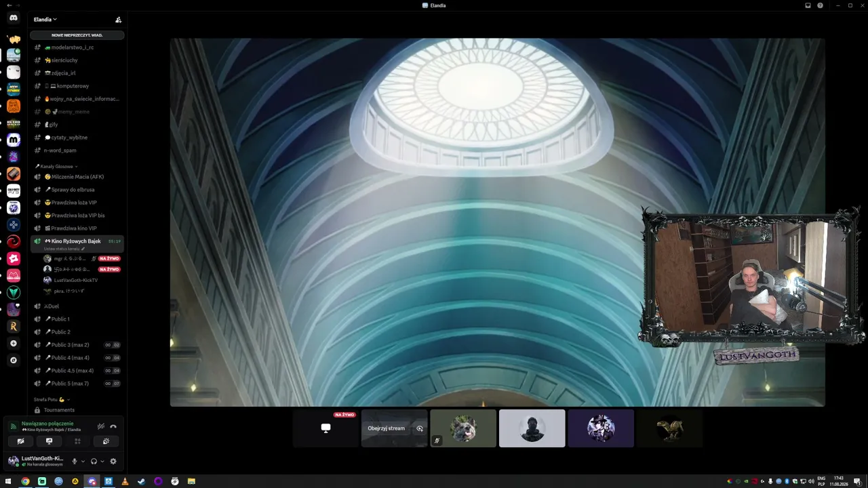The height and width of the screenshot is (488, 868).
Task: Open the Discover servers compass icon
Action: click(14, 361)
